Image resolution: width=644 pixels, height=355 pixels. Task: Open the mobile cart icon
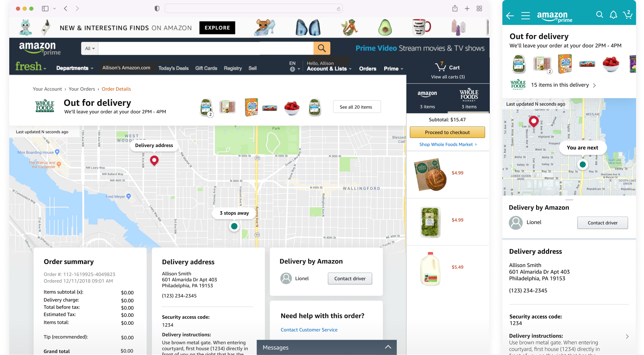pyautogui.click(x=627, y=14)
